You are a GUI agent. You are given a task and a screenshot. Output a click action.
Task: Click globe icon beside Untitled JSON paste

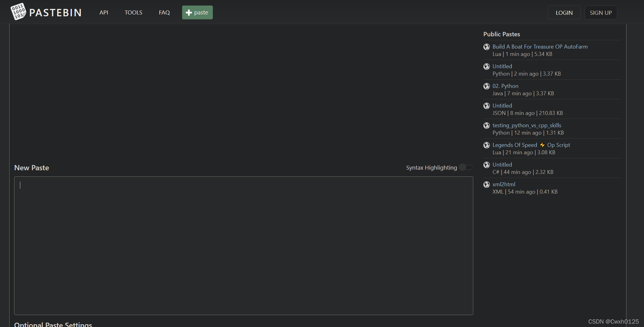[486, 106]
